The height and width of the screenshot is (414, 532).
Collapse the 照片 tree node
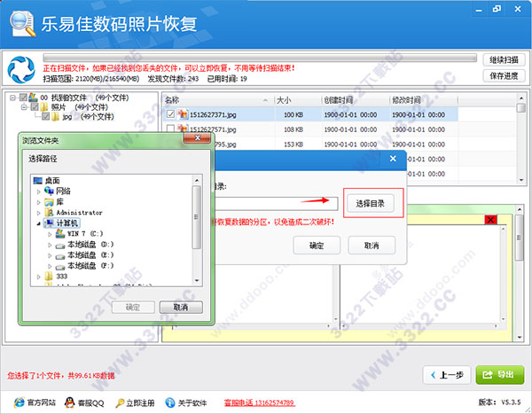tap(24, 107)
